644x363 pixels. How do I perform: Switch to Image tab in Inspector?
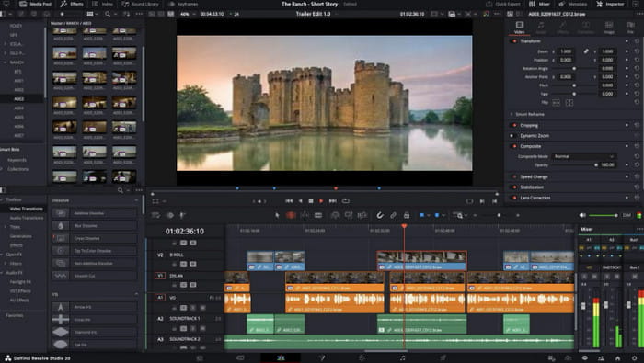pyautogui.click(x=609, y=28)
